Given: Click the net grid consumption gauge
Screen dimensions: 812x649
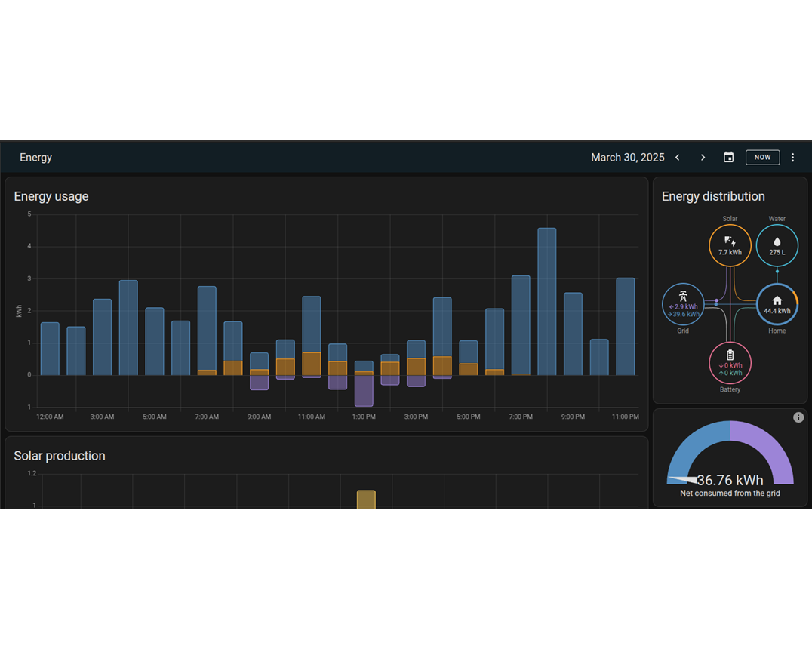Looking at the screenshot, I should (730, 457).
